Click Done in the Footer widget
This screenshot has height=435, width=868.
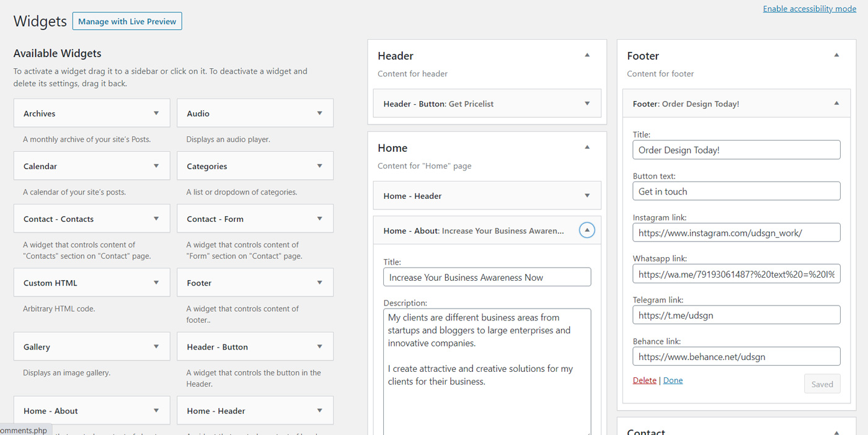point(673,380)
